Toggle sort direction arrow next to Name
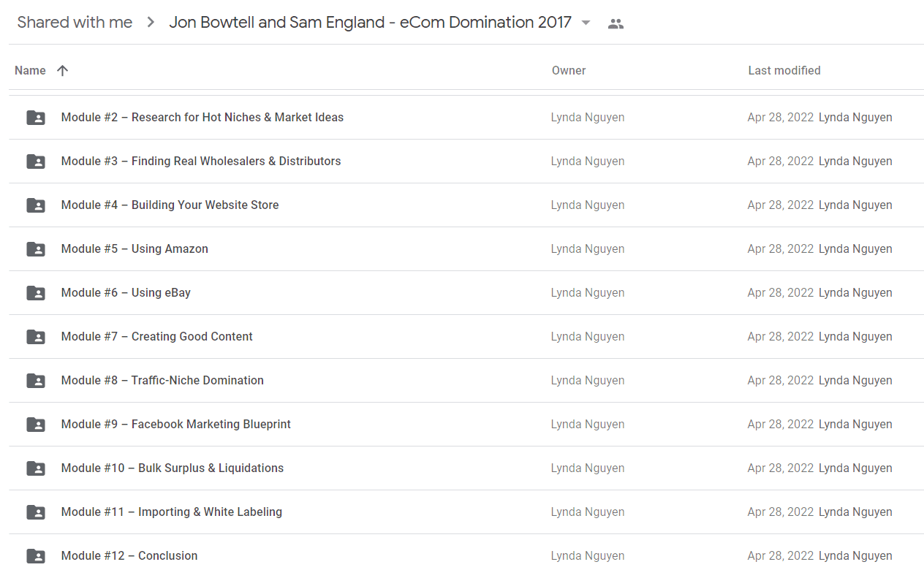This screenshot has height=570, width=924. point(63,71)
